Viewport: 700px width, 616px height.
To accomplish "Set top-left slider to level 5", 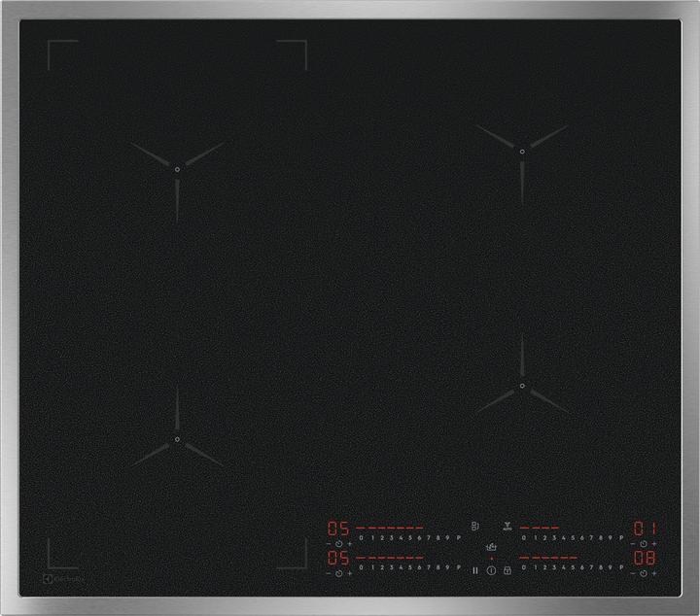I will (x=407, y=536).
